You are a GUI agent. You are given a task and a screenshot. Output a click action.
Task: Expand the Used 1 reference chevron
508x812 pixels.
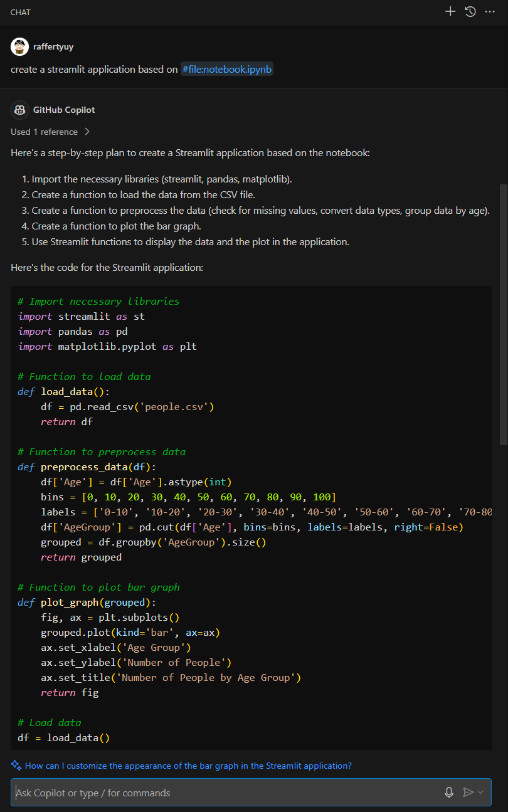(x=87, y=132)
